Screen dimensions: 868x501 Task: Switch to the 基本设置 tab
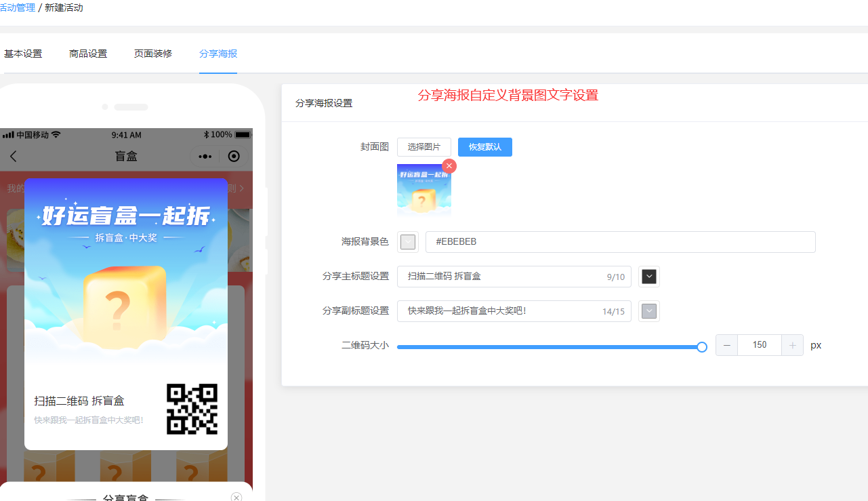coord(23,54)
